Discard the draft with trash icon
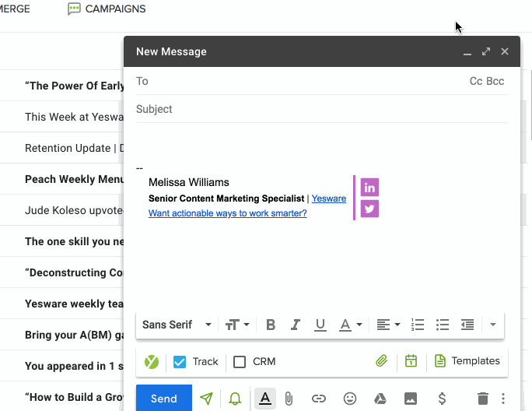This screenshot has width=532, height=411. (482, 399)
